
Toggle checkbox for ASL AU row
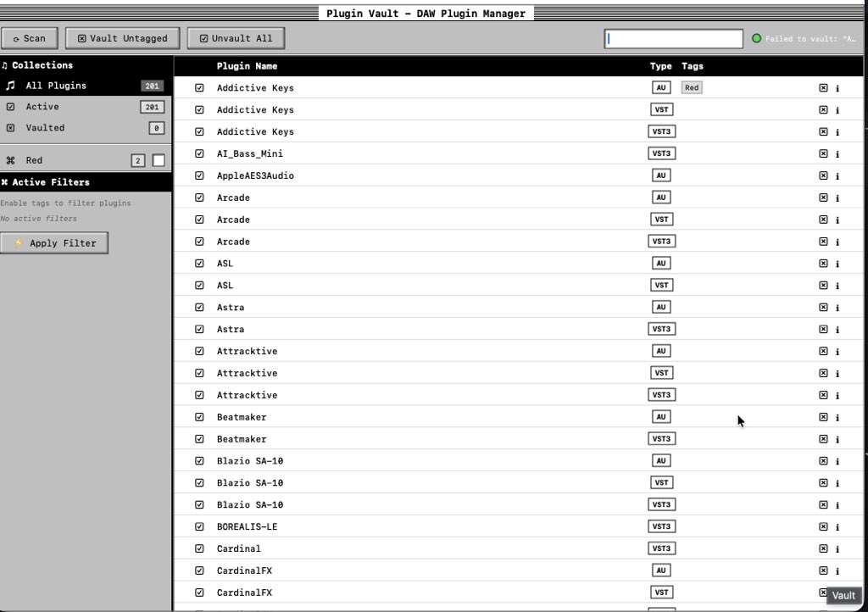coord(199,264)
